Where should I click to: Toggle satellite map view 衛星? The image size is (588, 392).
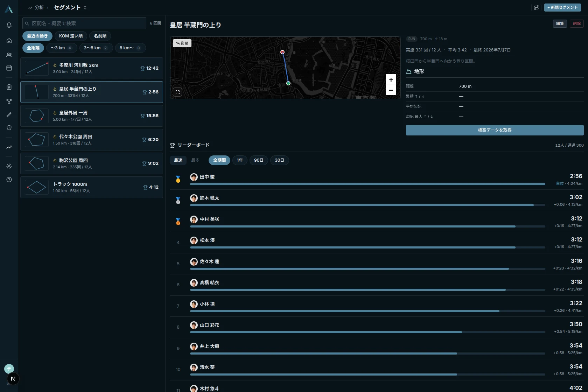[182, 43]
